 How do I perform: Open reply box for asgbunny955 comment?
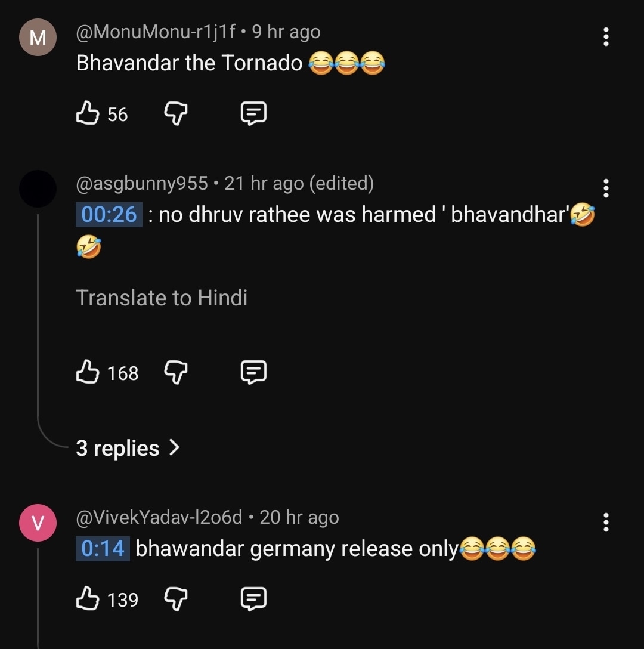click(x=253, y=372)
